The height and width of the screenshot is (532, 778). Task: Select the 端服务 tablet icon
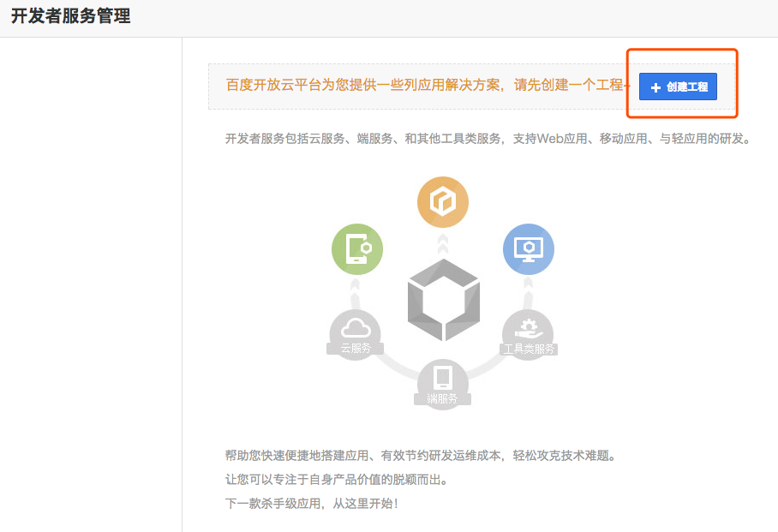click(442, 375)
